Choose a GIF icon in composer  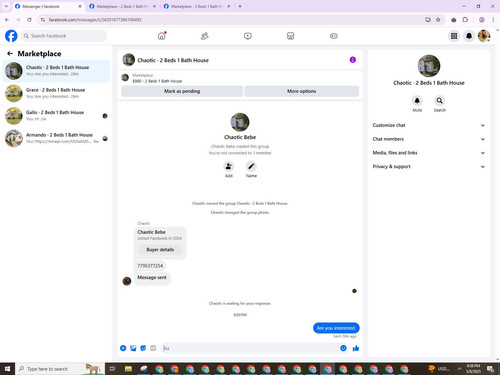tap(153, 348)
